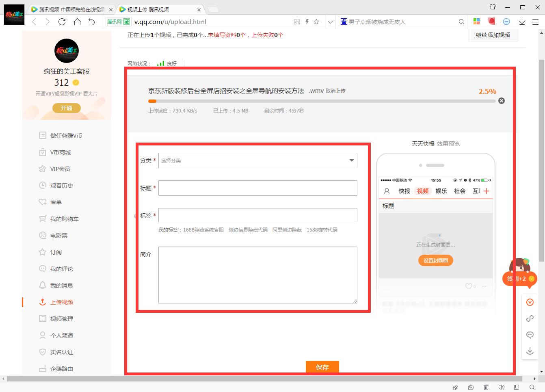Add tag 1688隐藏系统客服
The width and height of the screenshot is (545, 392).
[x=203, y=230]
